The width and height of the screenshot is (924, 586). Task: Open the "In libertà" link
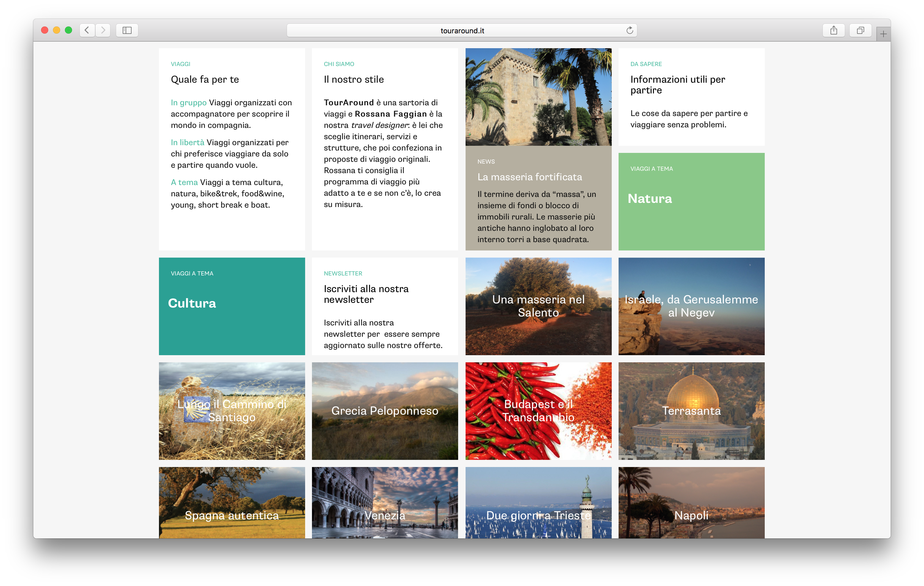click(188, 143)
